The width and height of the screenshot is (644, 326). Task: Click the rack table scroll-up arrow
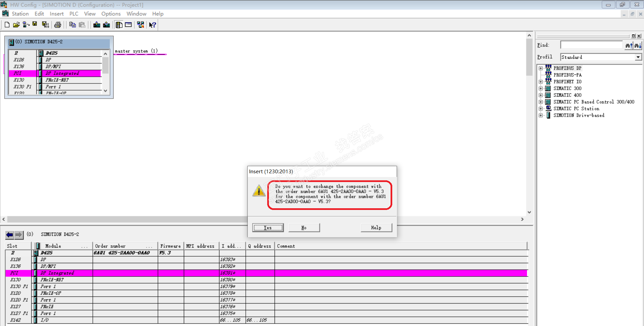tap(106, 54)
